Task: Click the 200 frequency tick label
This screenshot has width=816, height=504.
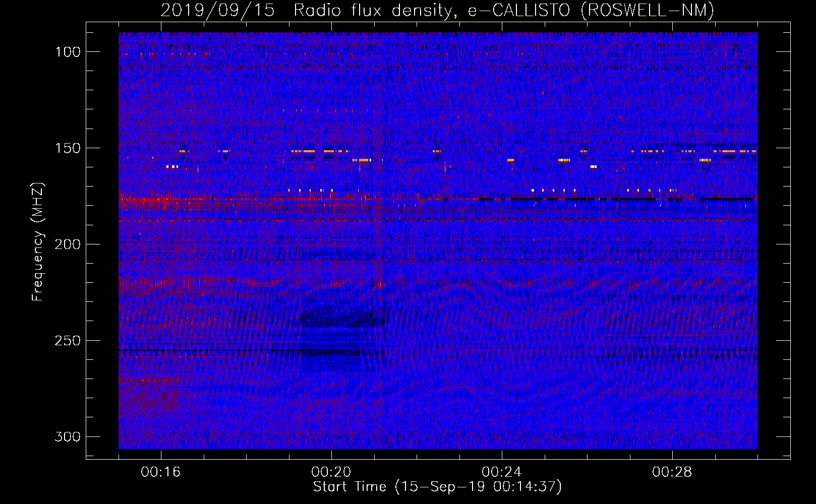Action: point(68,244)
